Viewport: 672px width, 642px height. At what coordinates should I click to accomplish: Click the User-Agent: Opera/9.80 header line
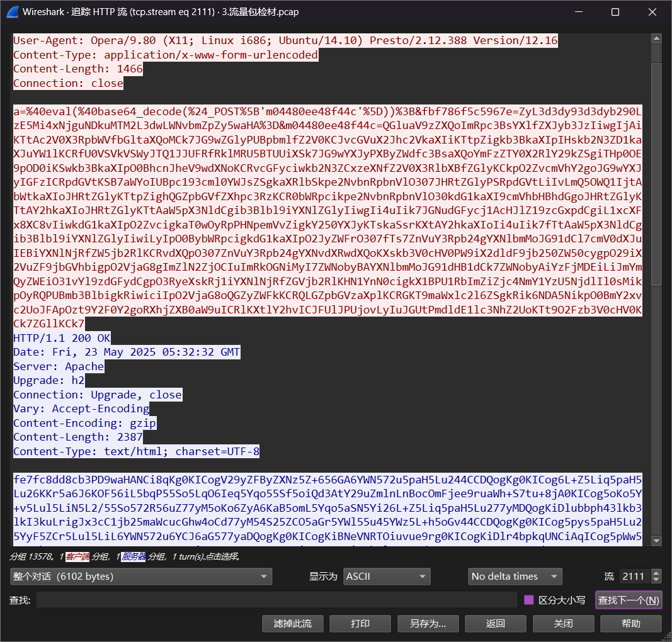(285, 40)
